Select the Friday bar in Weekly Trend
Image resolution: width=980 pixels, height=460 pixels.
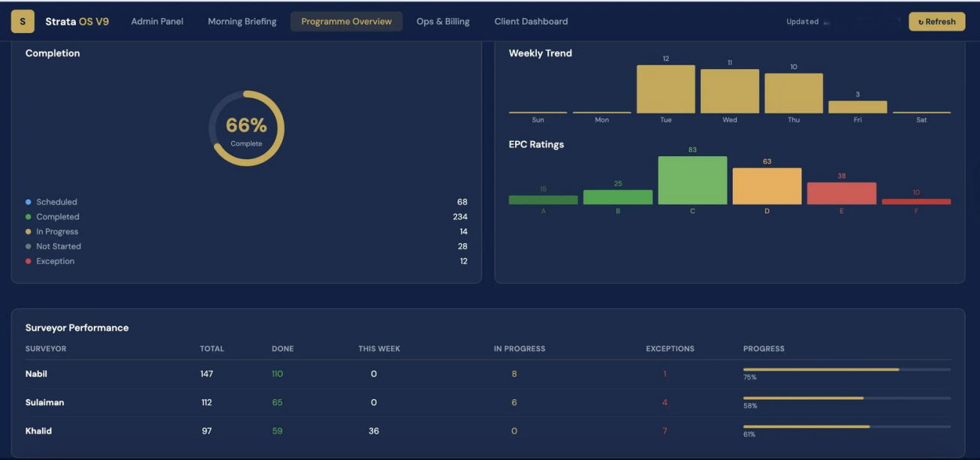tap(858, 107)
